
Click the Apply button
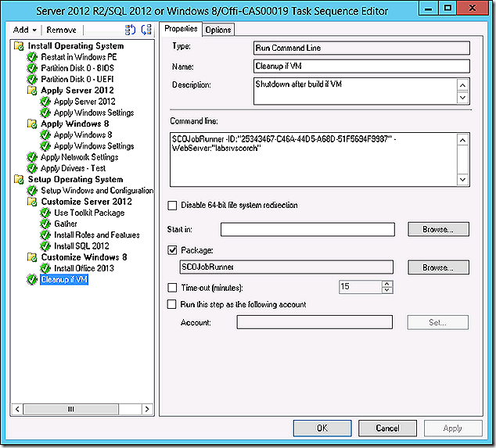pos(453,428)
